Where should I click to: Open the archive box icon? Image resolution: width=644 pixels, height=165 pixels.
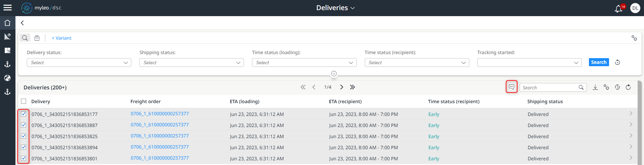37,38
